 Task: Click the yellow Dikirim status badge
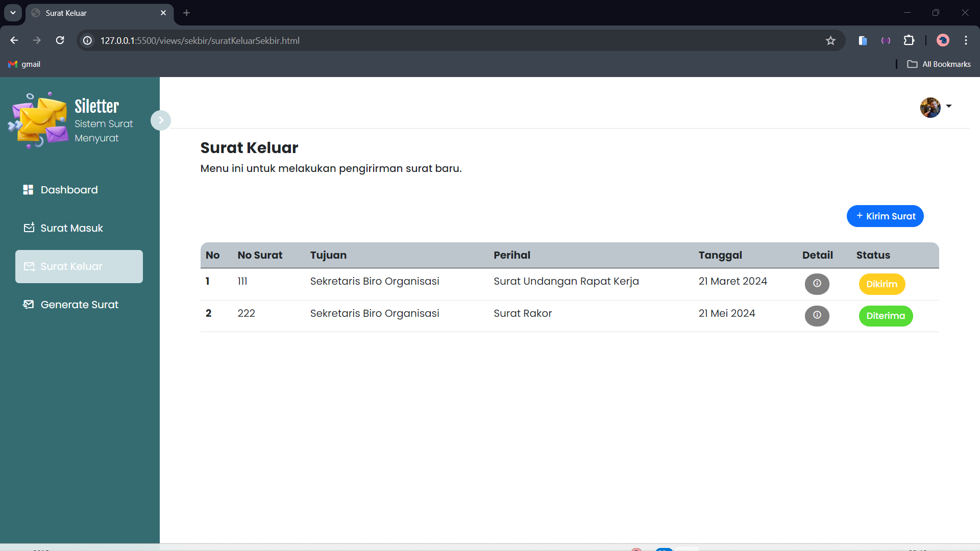882,284
